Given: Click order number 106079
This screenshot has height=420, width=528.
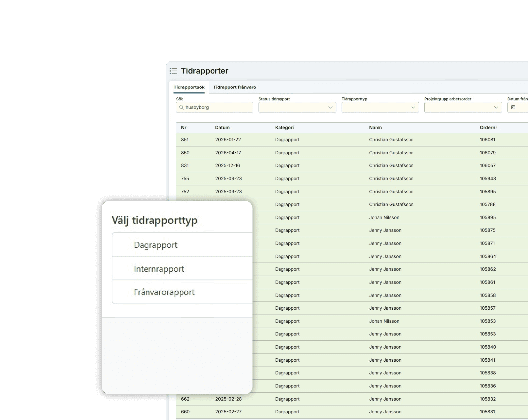Looking at the screenshot, I should [488, 153].
